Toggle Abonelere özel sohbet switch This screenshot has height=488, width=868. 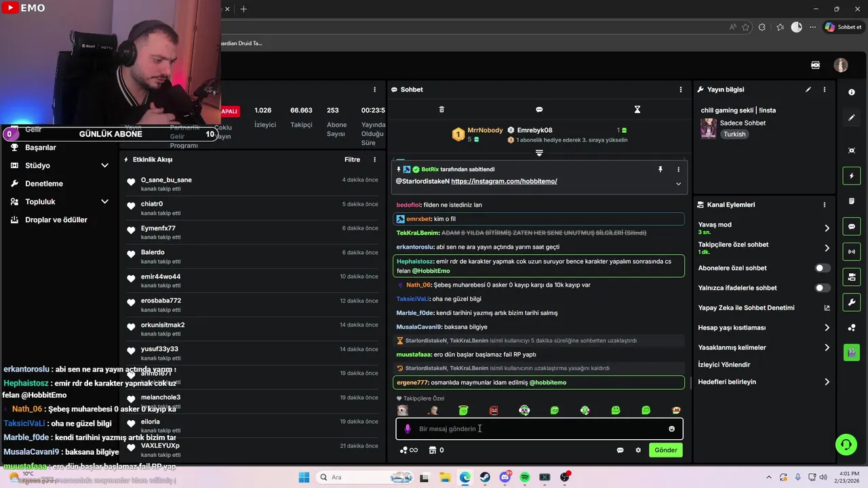822,268
